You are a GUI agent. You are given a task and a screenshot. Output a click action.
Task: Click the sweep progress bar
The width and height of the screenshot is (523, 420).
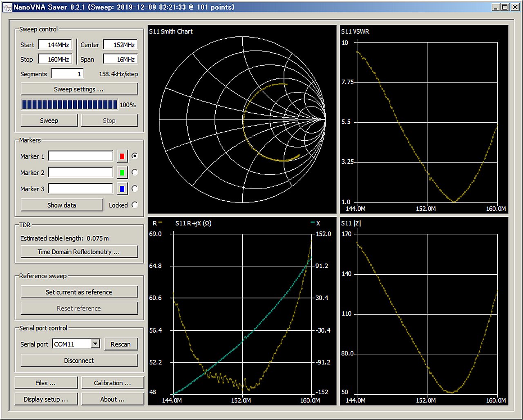(69, 104)
